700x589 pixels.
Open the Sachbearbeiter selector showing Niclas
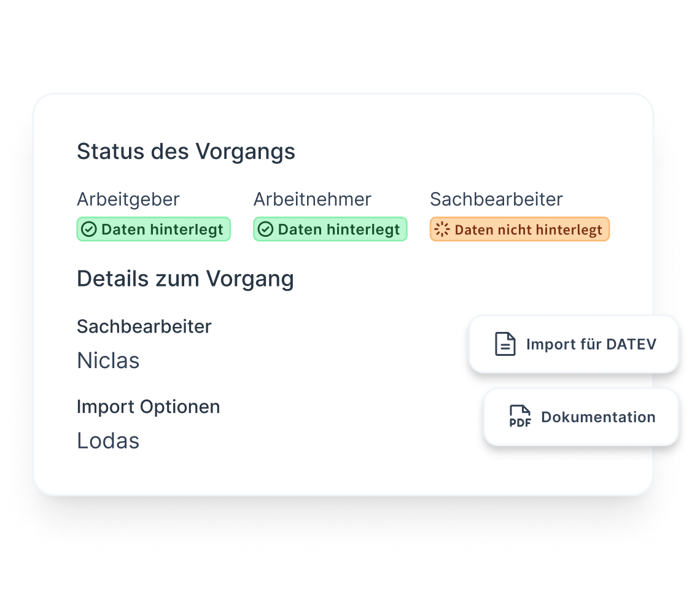[108, 361]
